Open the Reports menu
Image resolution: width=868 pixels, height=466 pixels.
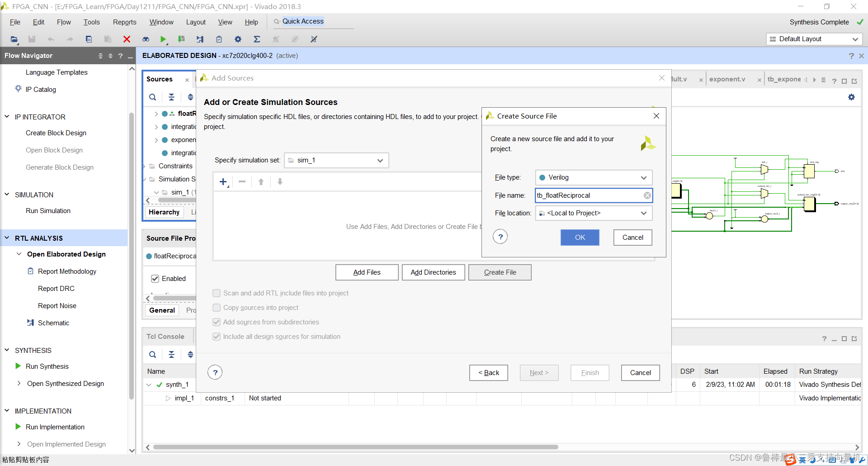(x=124, y=22)
